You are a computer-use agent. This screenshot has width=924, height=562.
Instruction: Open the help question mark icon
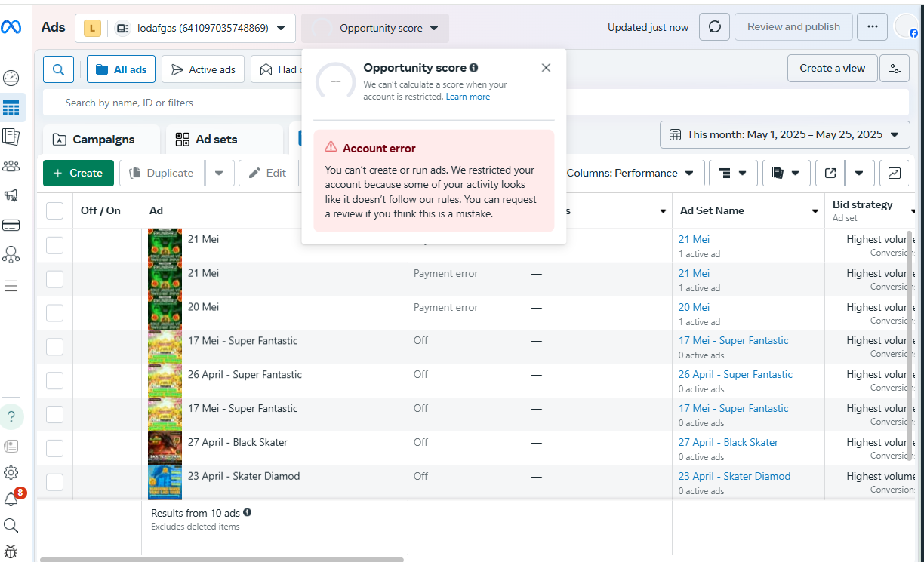(x=11, y=416)
